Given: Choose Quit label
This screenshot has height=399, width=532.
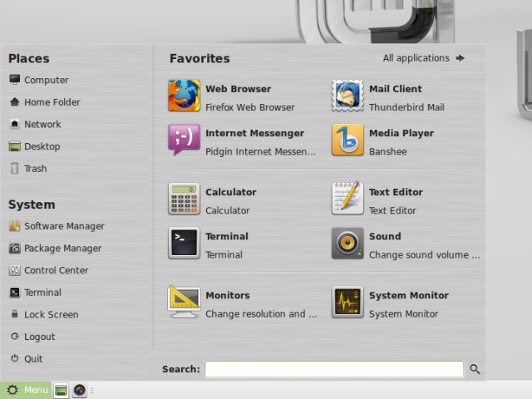Looking at the screenshot, I should tap(33, 359).
